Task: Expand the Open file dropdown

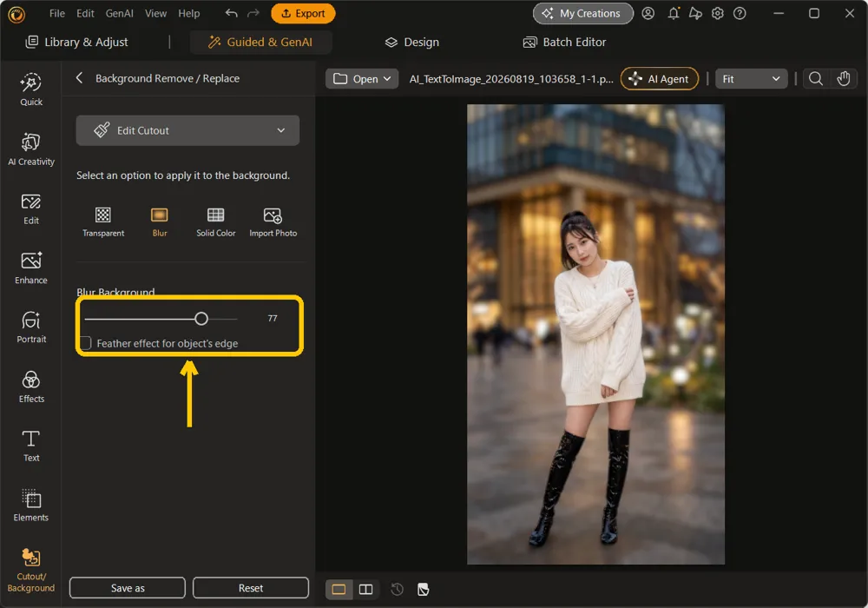Action: coord(362,79)
